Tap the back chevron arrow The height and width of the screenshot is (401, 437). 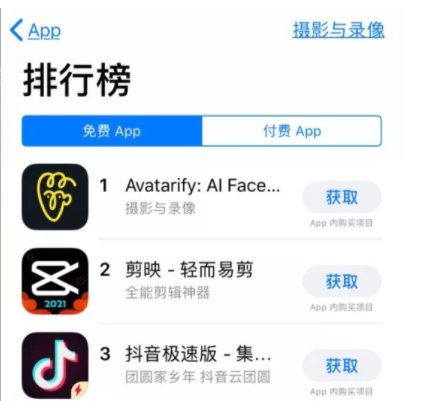coord(16,30)
